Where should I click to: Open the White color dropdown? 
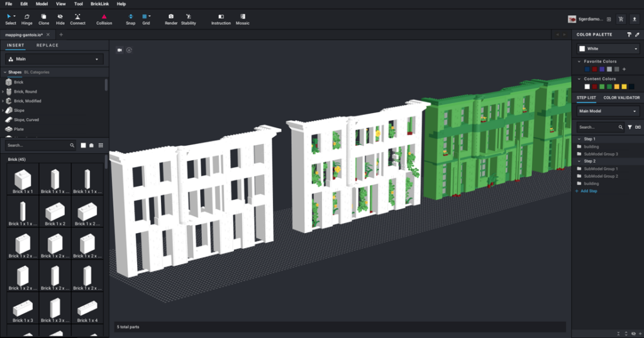tap(608, 48)
